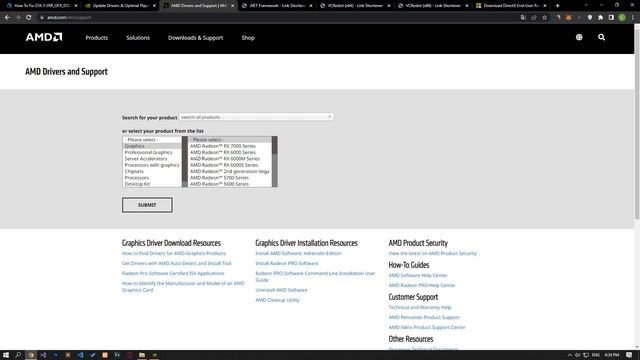Image resolution: width=640 pixels, height=360 pixels.
Task: Open Uninstall AMD Software link
Action: tap(281, 290)
